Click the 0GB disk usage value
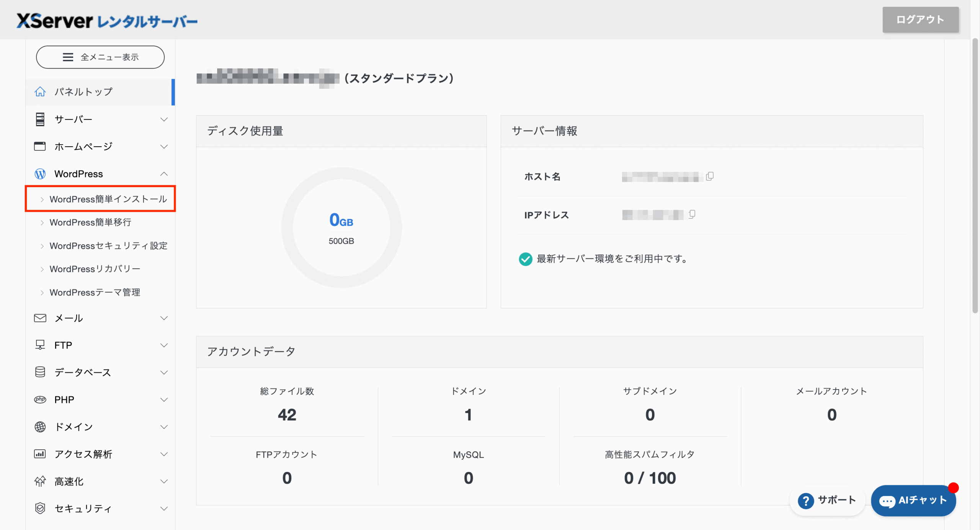Image resolution: width=980 pixels, height=530 pixels. (341, 220)
